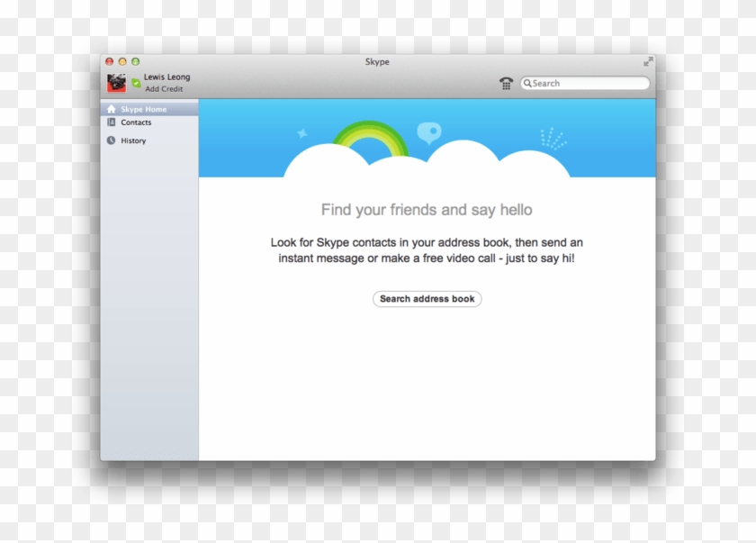Select Skype Home in the sidebar
This screenshot has height=543, width=756.
click(142, 108)
